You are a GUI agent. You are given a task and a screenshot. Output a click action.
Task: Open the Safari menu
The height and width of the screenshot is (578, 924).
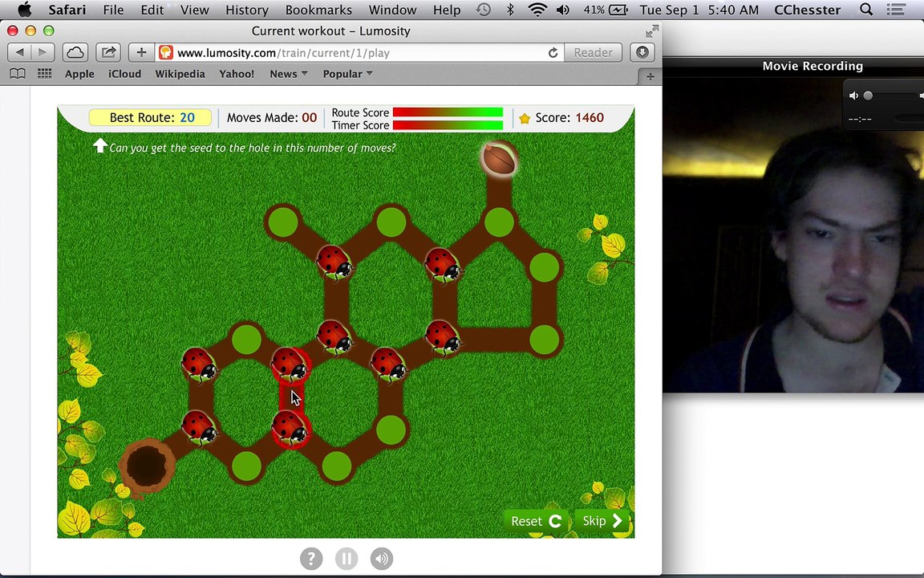click(67, 10)
